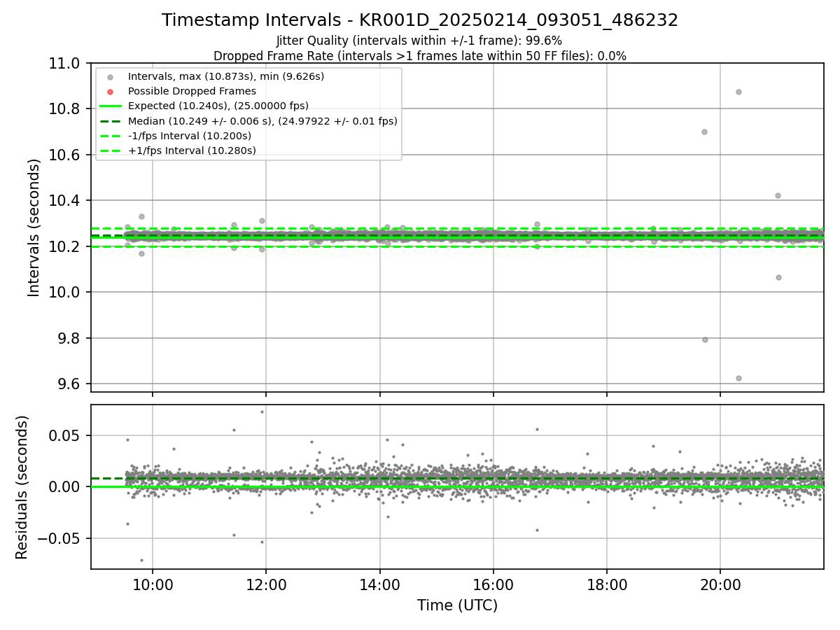Click the outlier data point near 9.8 seconds

pyautogui.click(x=705, y=339)
